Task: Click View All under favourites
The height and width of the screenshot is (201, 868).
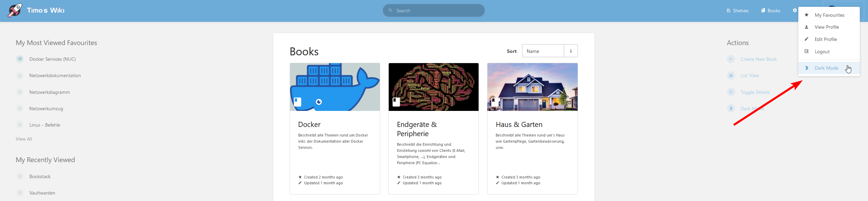Action: (x=24, y=139)
